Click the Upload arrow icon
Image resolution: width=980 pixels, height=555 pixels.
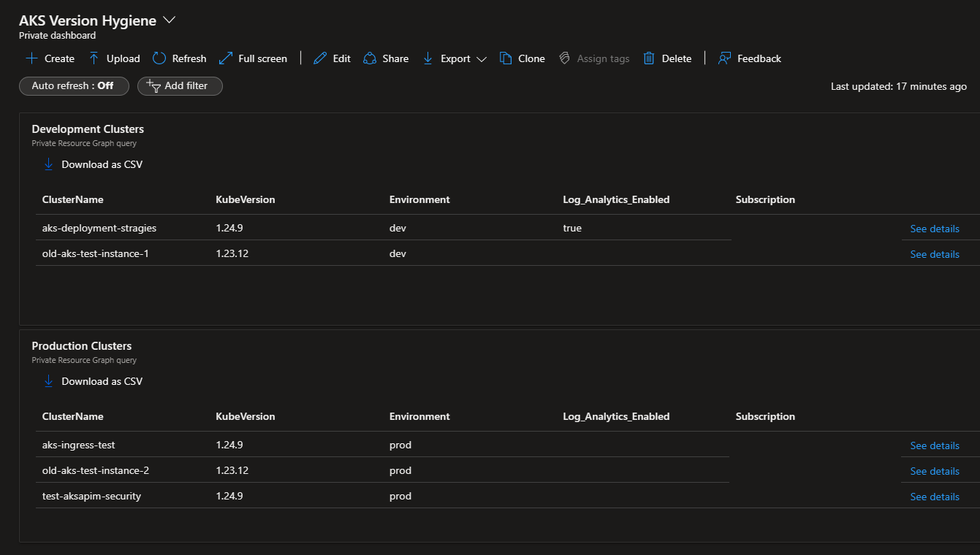pos(94,58)
